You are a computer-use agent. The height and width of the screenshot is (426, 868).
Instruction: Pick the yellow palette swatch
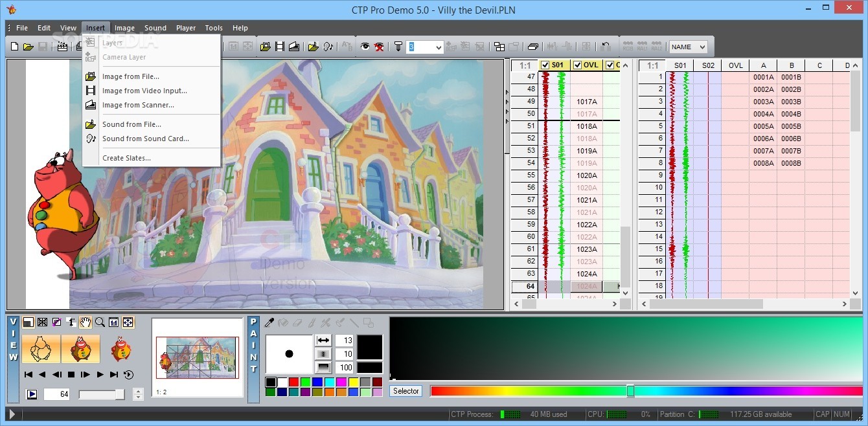354,382
